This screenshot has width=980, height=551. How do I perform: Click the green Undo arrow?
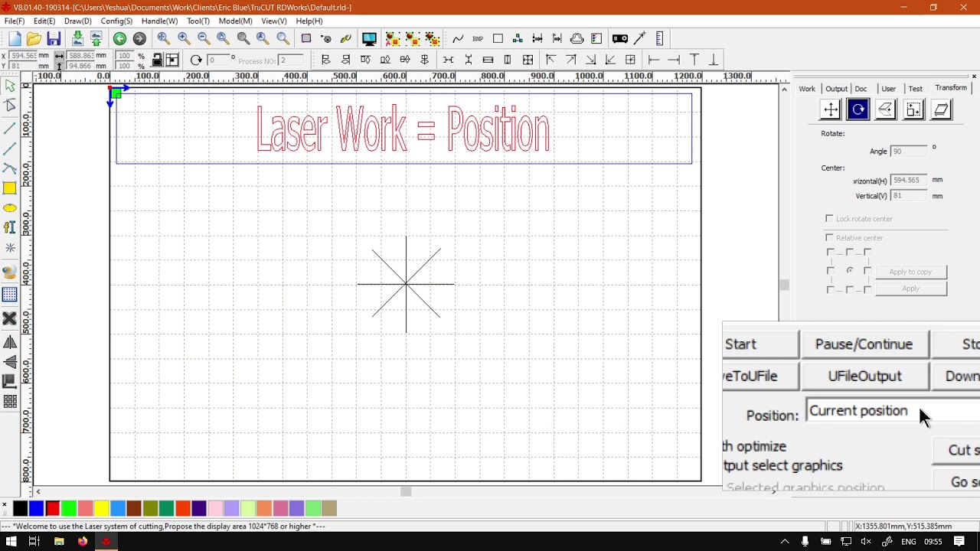(x=119, y=39)
